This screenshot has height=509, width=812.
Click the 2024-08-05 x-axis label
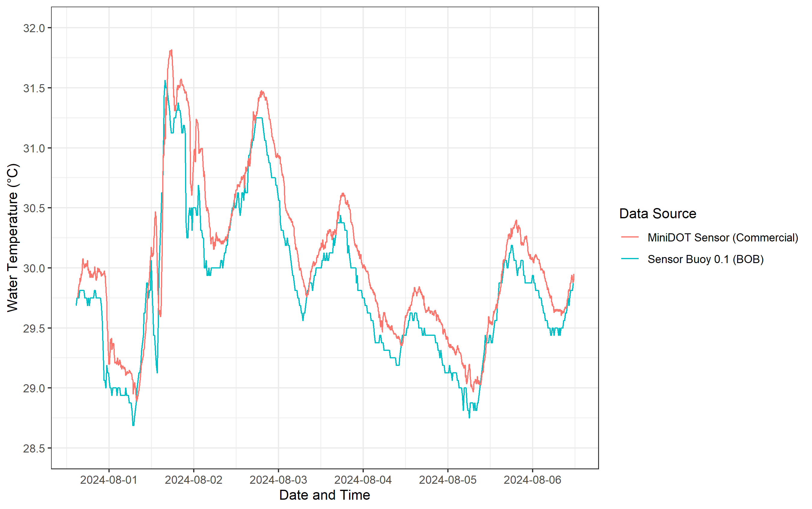click(448, 480)
